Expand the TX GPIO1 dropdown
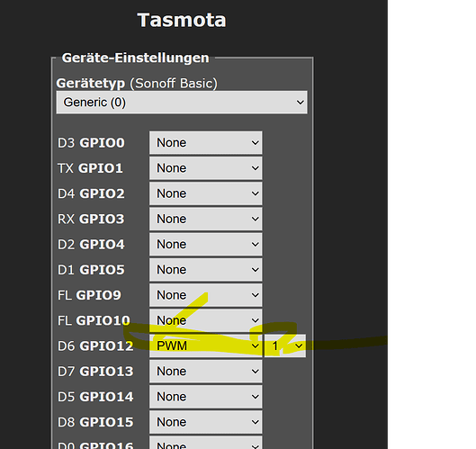The width and height of the screenshot is (476, 449). (x=205, y=168)
